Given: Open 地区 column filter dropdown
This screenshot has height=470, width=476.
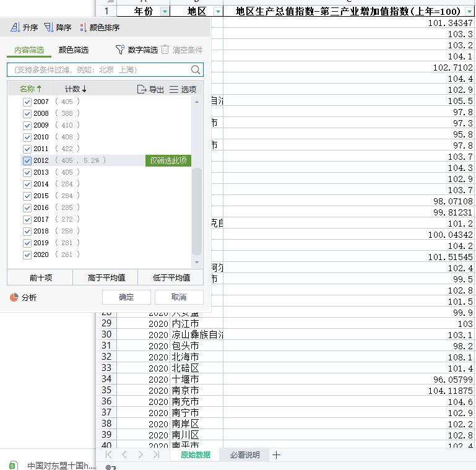Looking at the screenshot, I should point(218,12).
